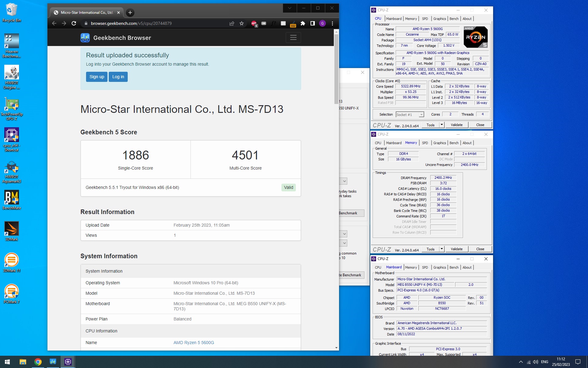Click the Valid status badge
The width and height of the screenshot is (588, 368).
pyautogui.click(x=288, y=187)
